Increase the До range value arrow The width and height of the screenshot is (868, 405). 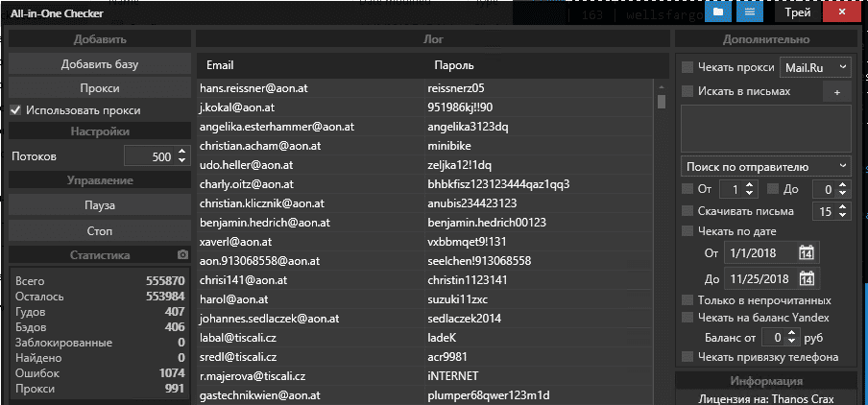(842, 186)
